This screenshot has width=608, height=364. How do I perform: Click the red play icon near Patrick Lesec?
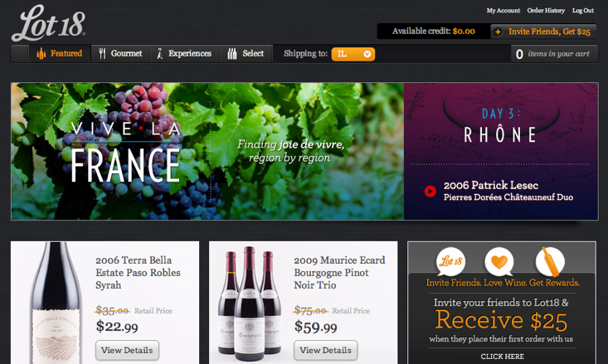click(430, 191)
